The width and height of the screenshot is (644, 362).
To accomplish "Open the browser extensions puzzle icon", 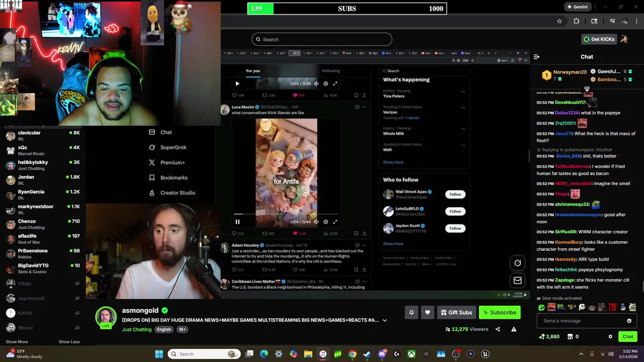I will coord(577,21).
